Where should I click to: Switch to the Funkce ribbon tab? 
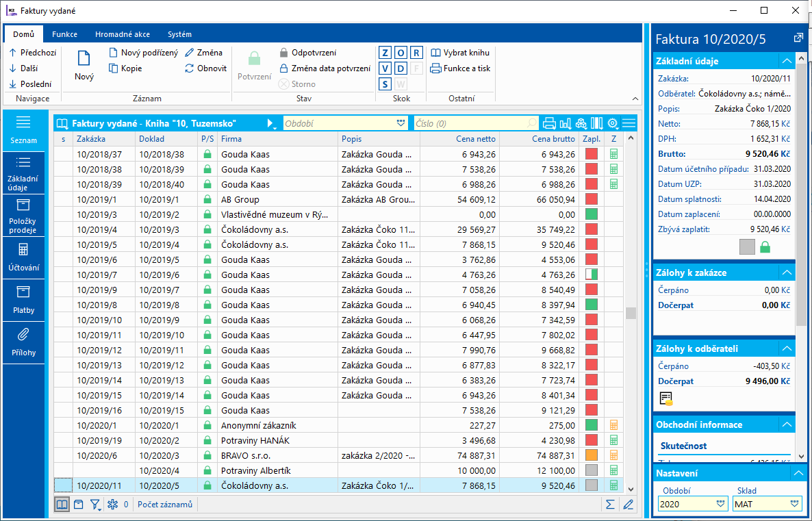pyautogui.click(x=65, y=34)
